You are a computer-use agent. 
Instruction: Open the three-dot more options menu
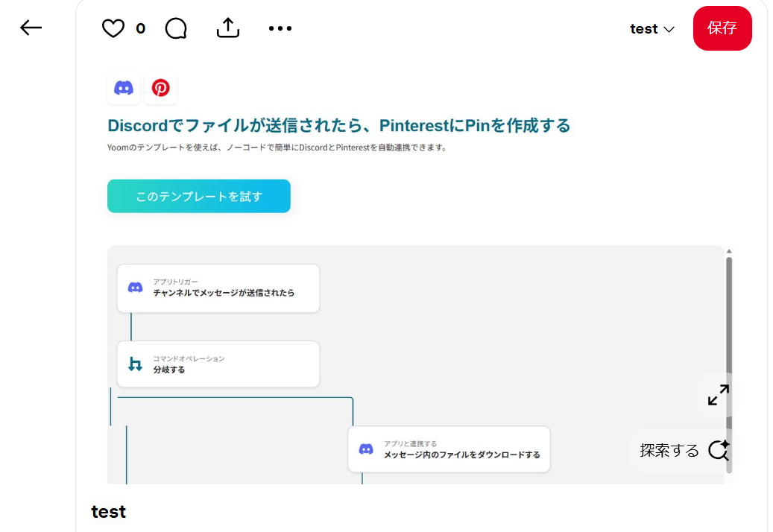point(280,28)
